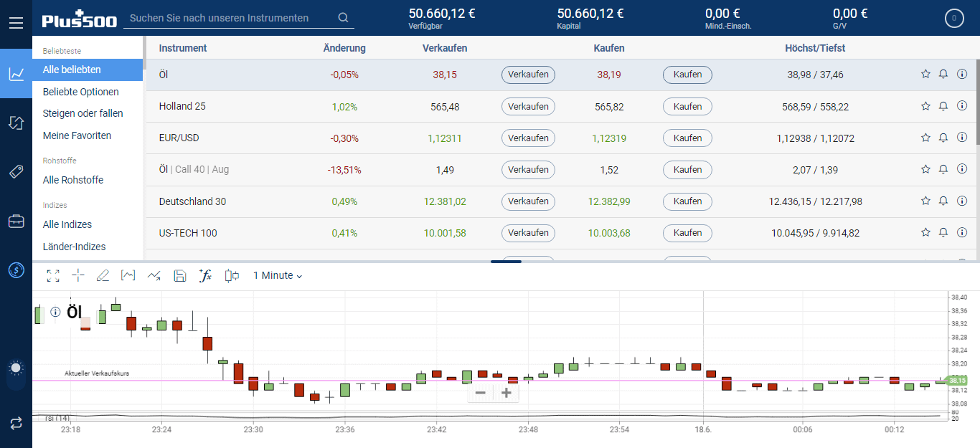Open the account circle menu top right
This screenshot has width=980, height=448.
pos(953,19)
